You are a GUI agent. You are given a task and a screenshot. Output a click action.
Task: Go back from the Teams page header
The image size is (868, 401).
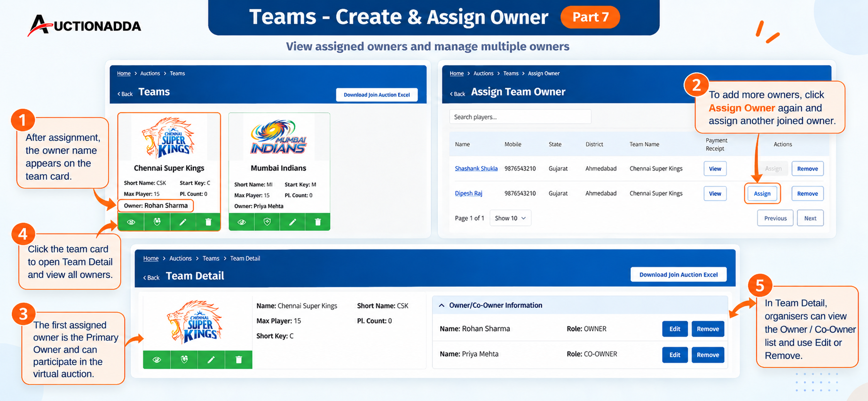coord(125,94)
